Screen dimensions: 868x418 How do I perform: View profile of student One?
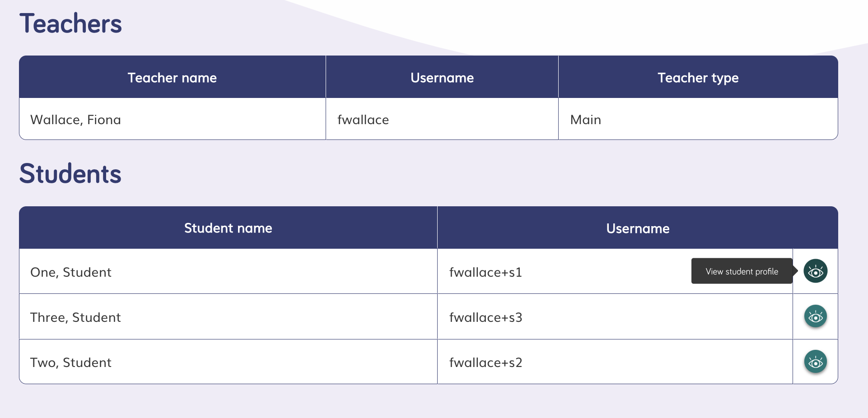point(815,271)
